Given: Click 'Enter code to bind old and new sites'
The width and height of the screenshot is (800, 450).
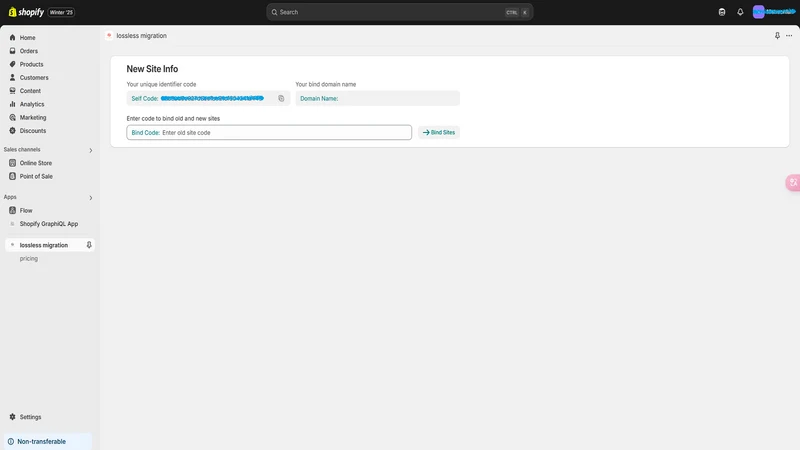Looking at the screenshot, I should click(173, 118).
